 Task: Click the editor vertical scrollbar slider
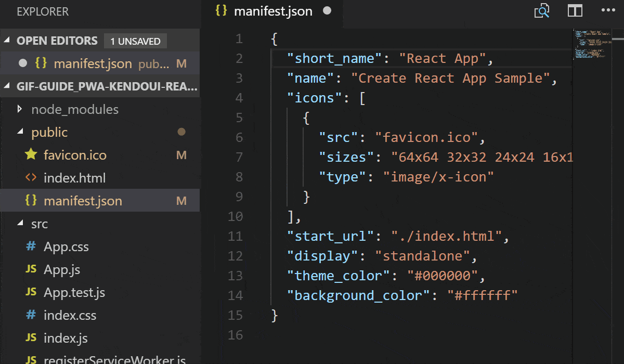[x=617, y=40]
